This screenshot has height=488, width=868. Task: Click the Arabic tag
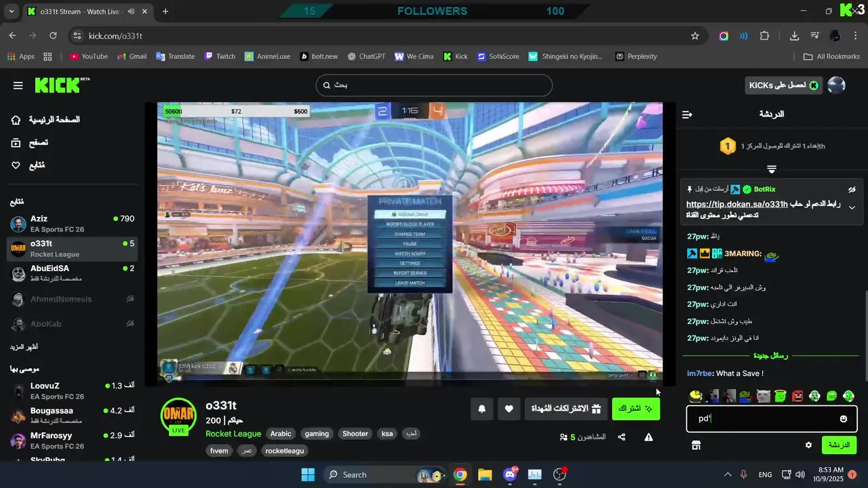click(281, 434)
